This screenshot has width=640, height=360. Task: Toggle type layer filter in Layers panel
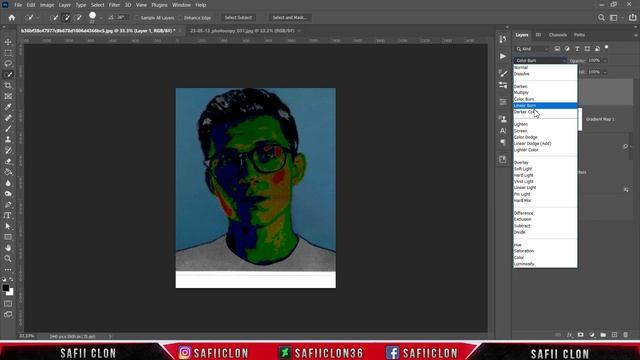577,49
